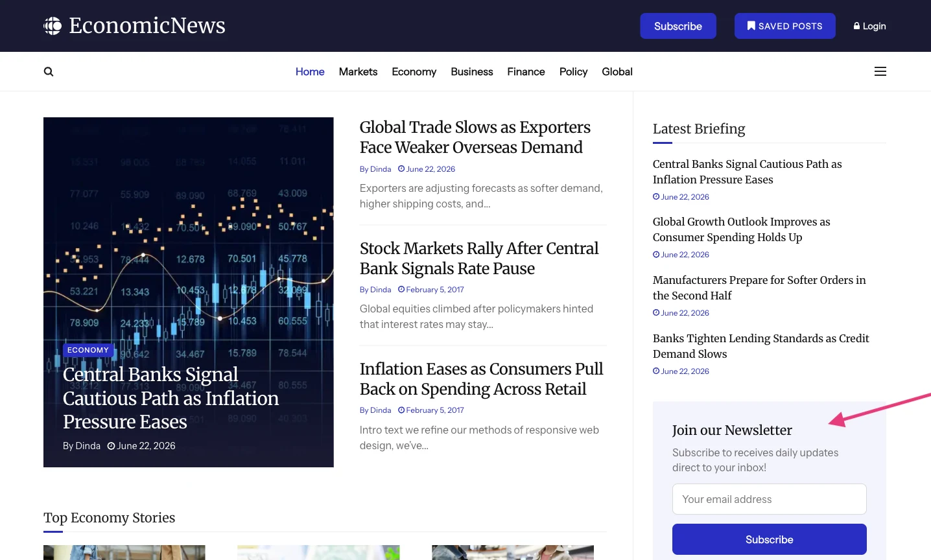Navigate to the Finance section
The image size is (931, 560).
click(x=526, y=72)
